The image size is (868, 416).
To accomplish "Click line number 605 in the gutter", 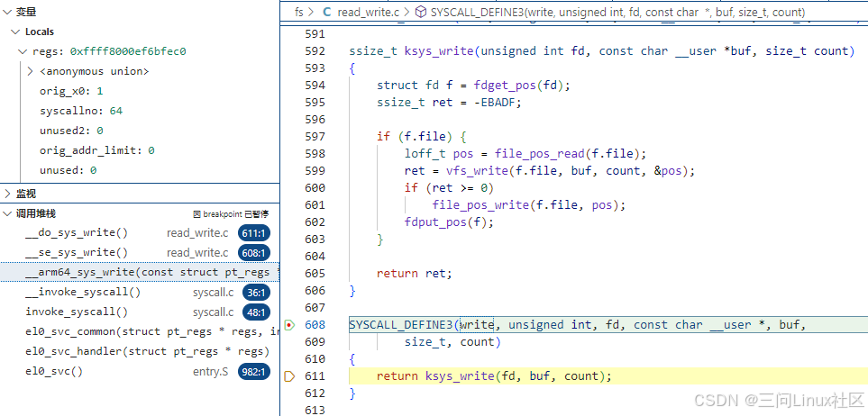I will coord(315,274).
